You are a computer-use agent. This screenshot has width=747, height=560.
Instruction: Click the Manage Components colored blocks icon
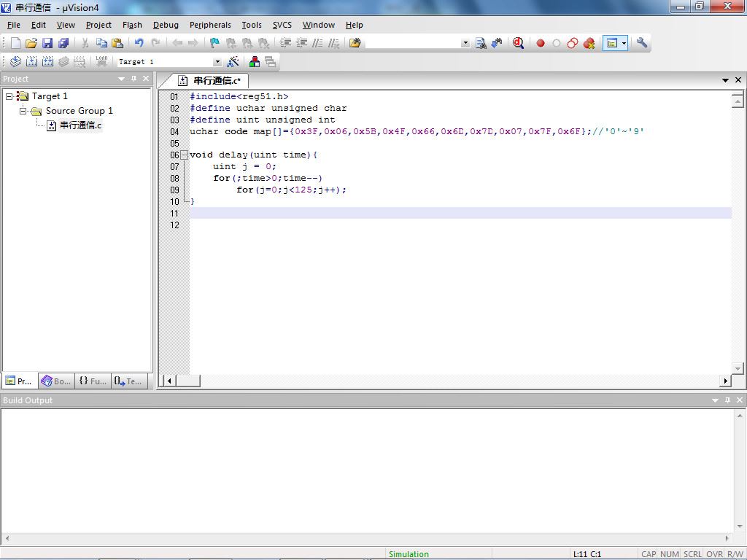click(254, 62)
